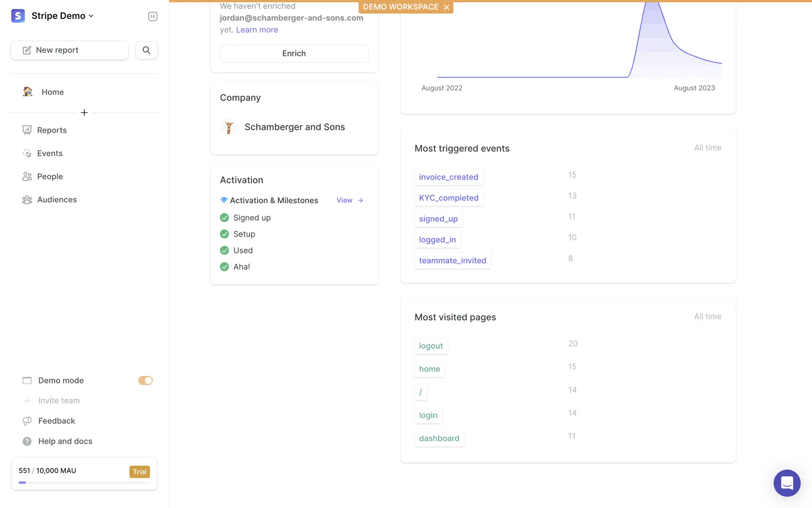Image resolution: width=812 pixels, height=508 pixels.
Task: Go to Reports in sidebar
Action: (x=52, y=130)
